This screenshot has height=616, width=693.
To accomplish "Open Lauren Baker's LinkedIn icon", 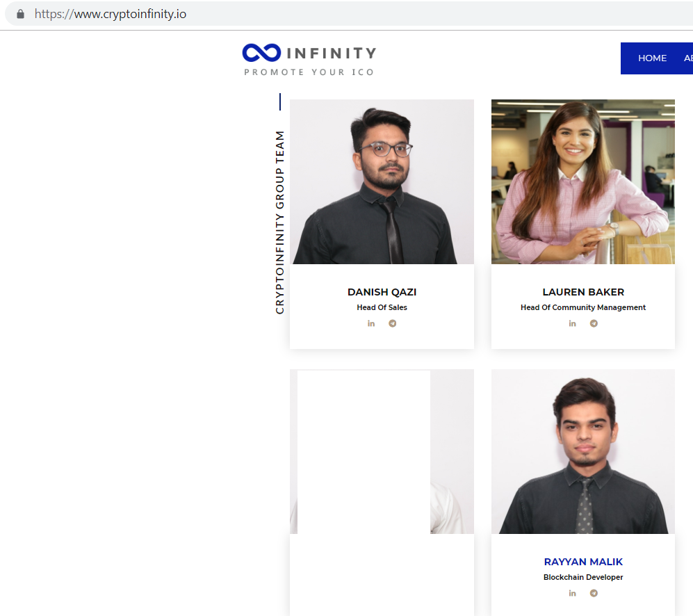I will (572, 323).
